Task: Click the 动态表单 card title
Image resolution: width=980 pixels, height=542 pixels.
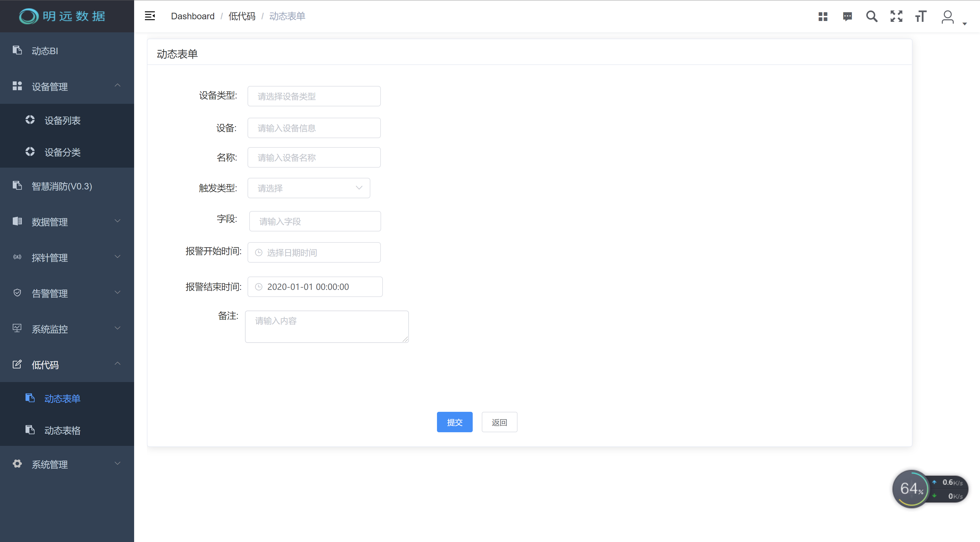Action: [x=177, y=54]
